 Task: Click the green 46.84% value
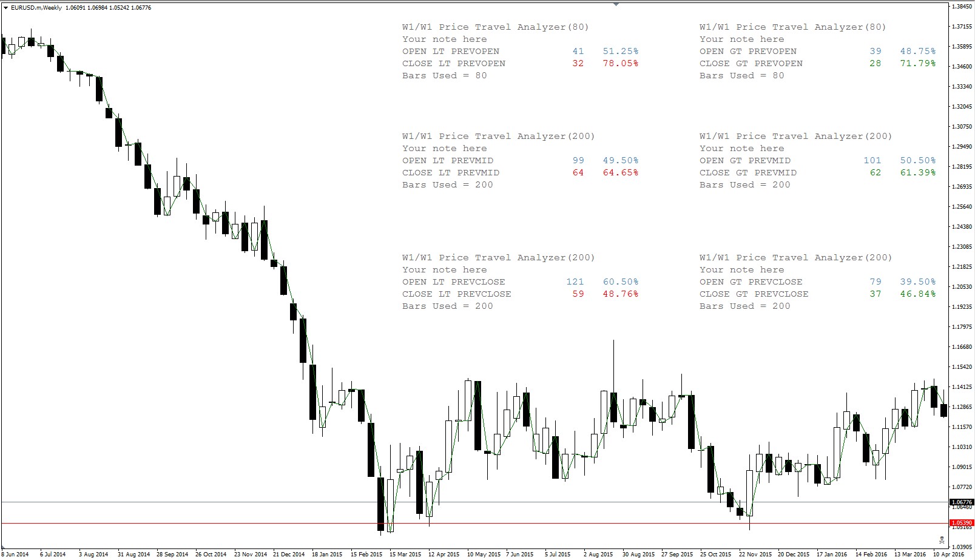tap(918, 294)
